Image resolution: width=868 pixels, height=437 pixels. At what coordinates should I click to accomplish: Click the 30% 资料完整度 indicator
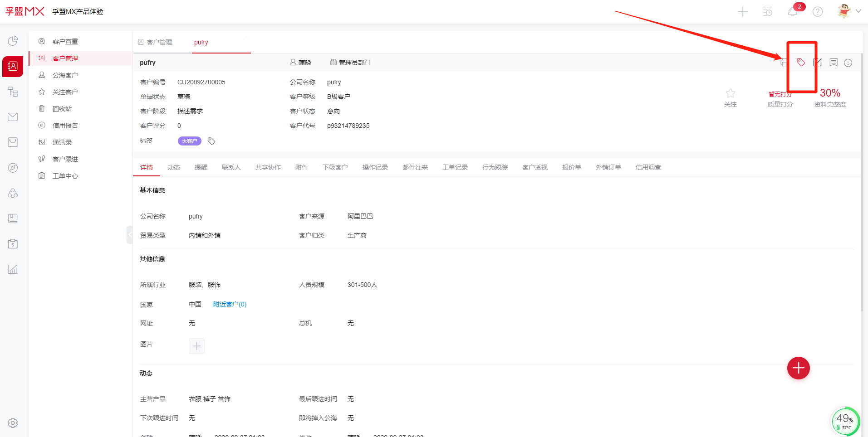point(830,93)
